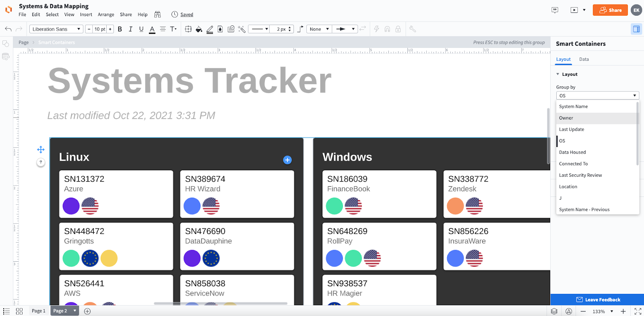Click the shape style icon
This screenshot has height=316, width=644.
click(220, 29)
